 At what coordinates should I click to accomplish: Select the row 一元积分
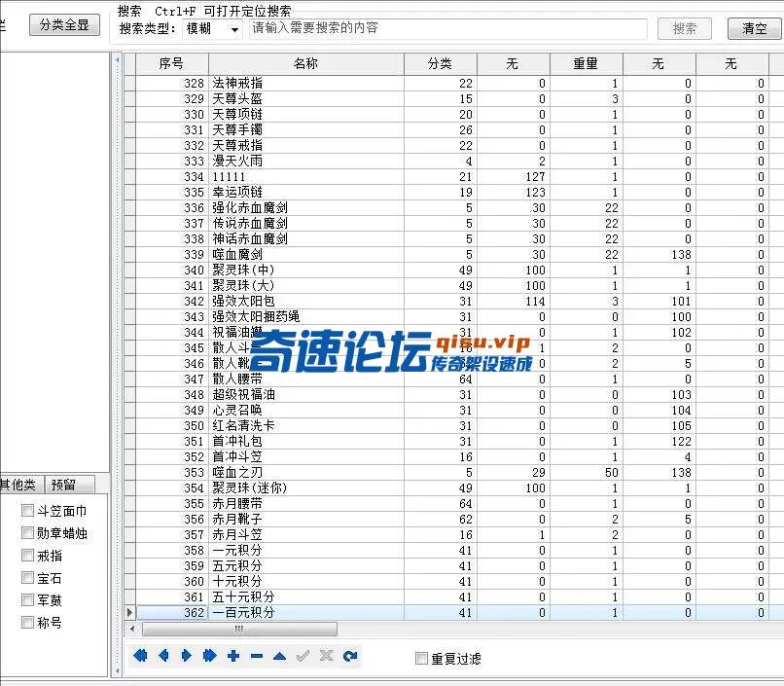[452, 550]
